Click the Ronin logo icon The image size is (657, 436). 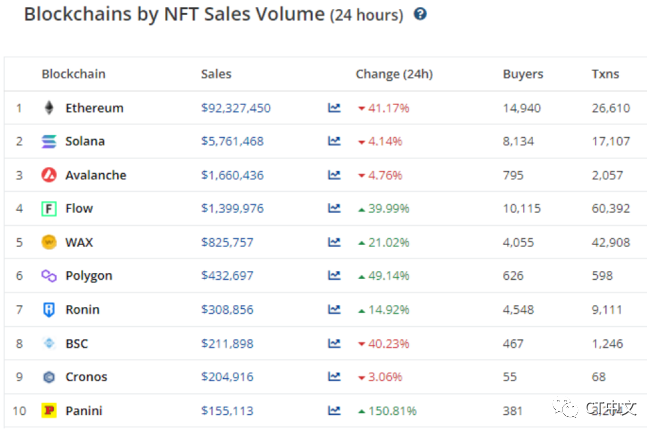[x=49, y=310]
